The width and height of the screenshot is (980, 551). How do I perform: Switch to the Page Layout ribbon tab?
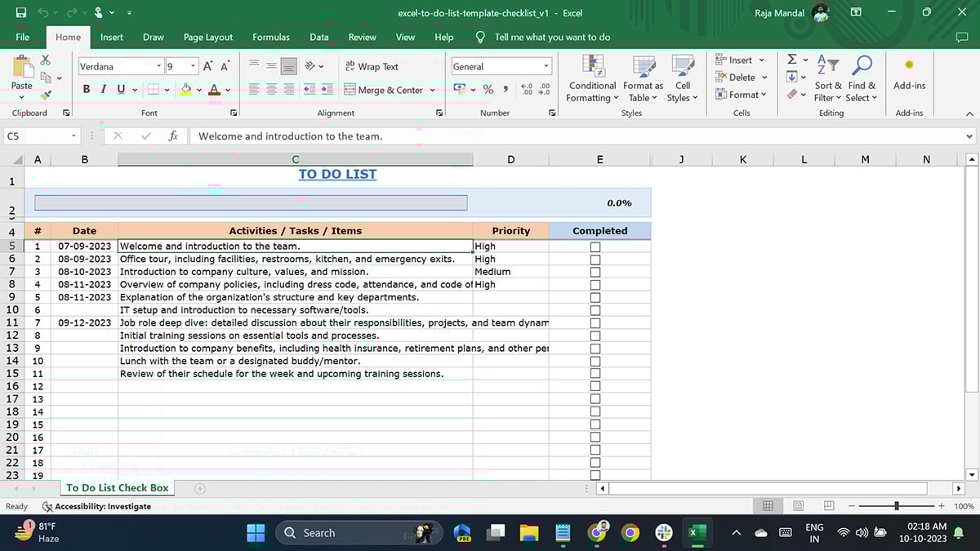tap(207, 38)
